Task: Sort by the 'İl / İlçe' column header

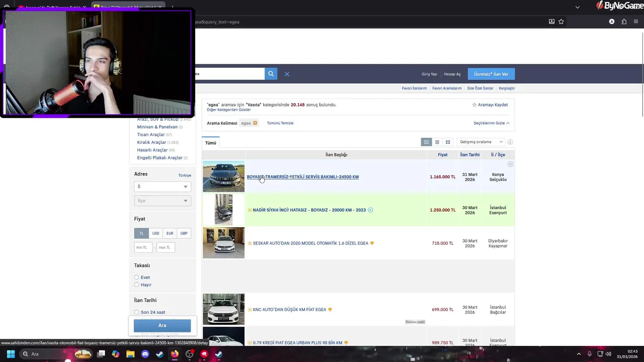Action: point(498,155)
